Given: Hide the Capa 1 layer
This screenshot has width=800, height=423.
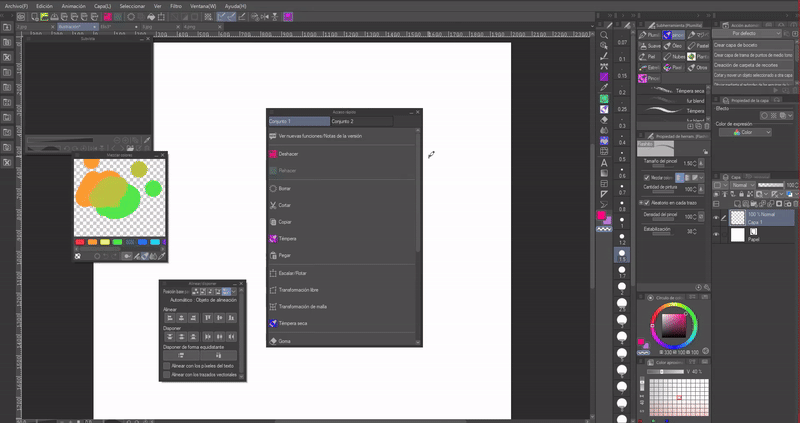Looking at the screenshot, I should 716,215.
